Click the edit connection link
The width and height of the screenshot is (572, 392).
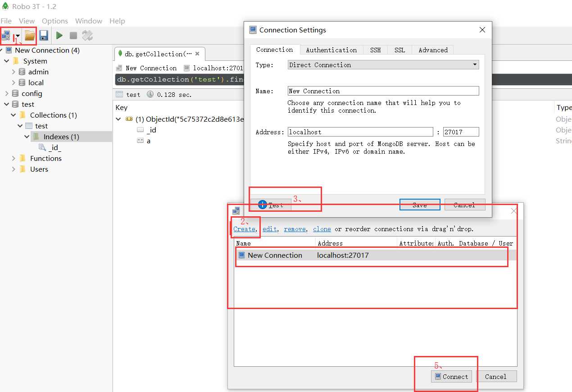pos(270,229)
